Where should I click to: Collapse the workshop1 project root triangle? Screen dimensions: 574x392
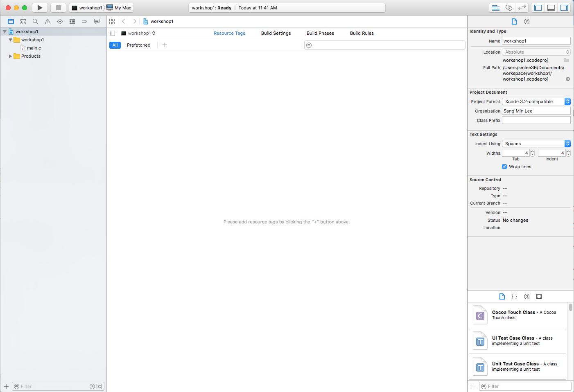point(5,32)
